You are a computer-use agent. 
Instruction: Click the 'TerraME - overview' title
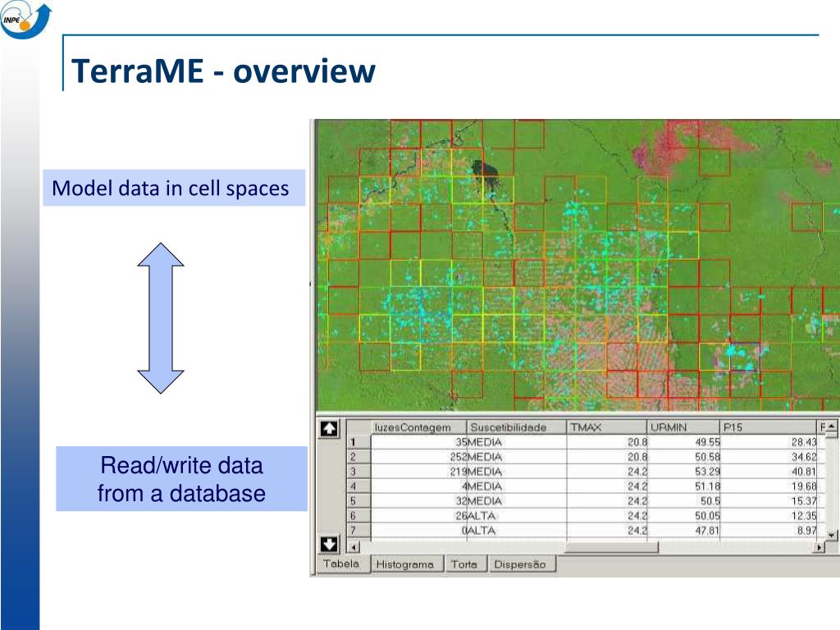[x=223, y=71]
